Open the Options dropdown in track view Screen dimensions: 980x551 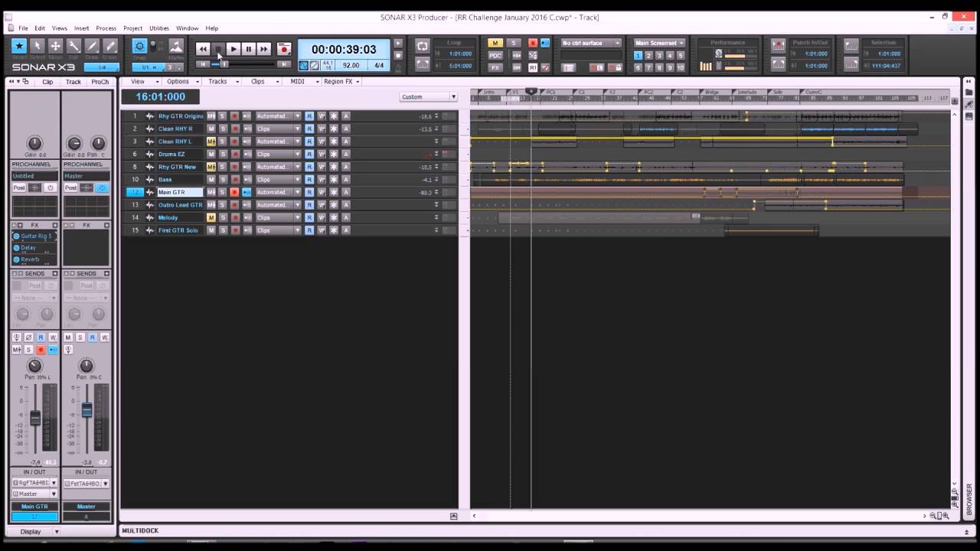[183, 81]
